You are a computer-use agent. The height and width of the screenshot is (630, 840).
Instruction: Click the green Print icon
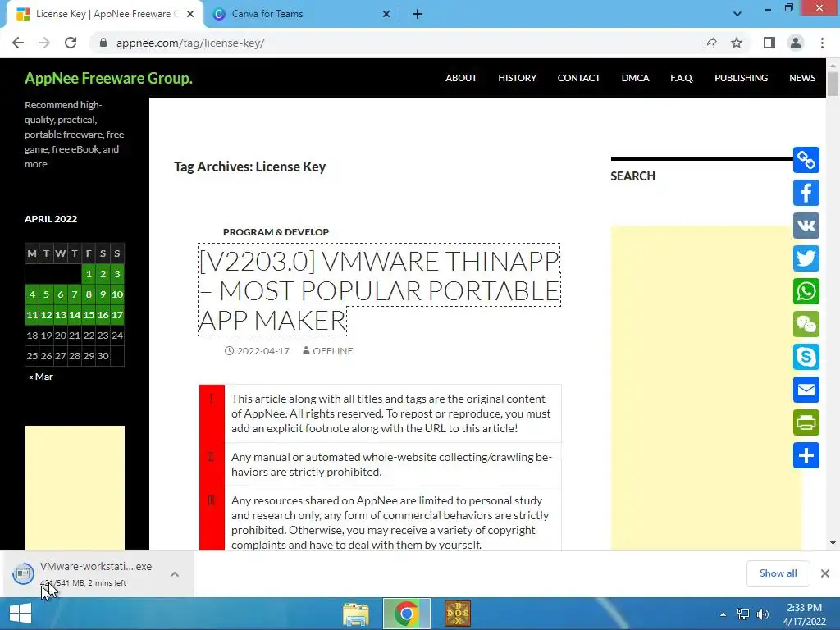[806, 422]
